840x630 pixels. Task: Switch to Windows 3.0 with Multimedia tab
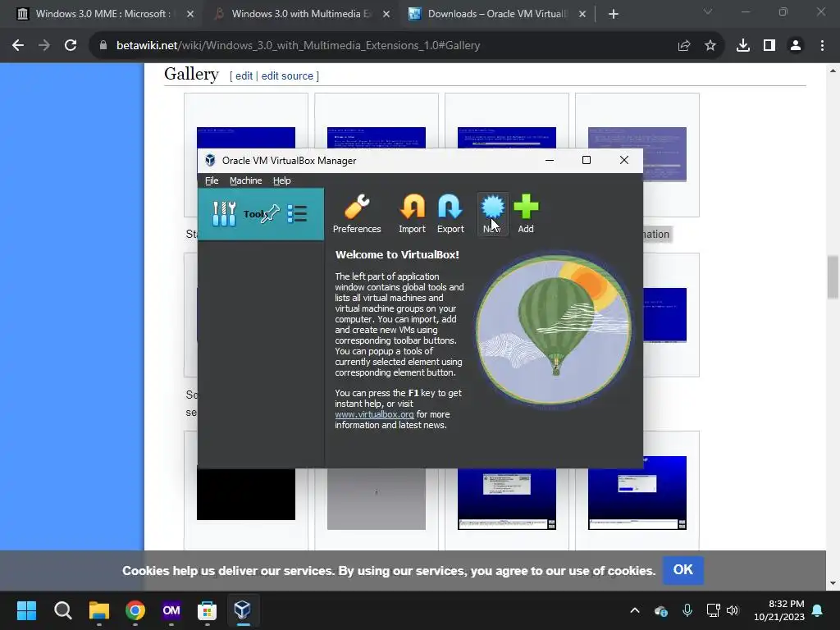click(301, 14)
